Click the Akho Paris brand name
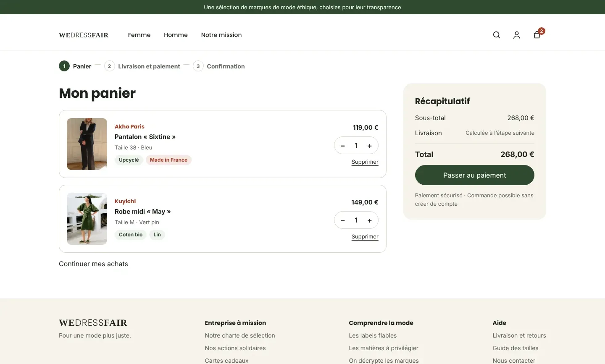Screen dimensions: 605x364 129,126
